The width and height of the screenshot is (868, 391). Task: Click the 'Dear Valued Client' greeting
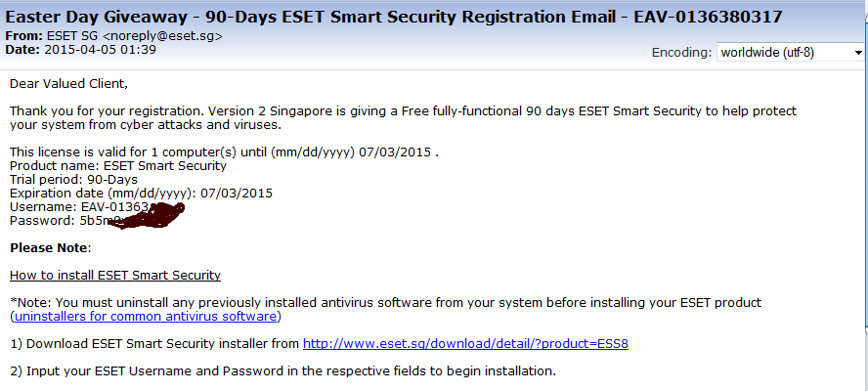[68, 84]
